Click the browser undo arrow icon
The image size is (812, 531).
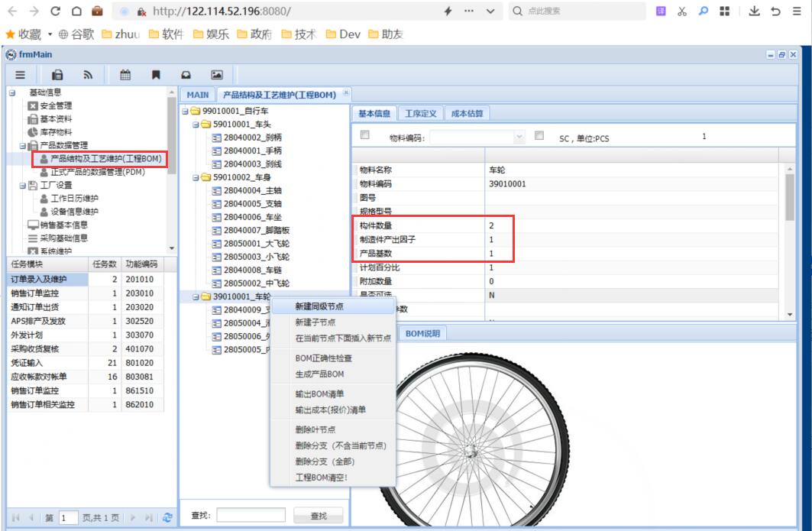pyautogui.click(x=775, y=11)
